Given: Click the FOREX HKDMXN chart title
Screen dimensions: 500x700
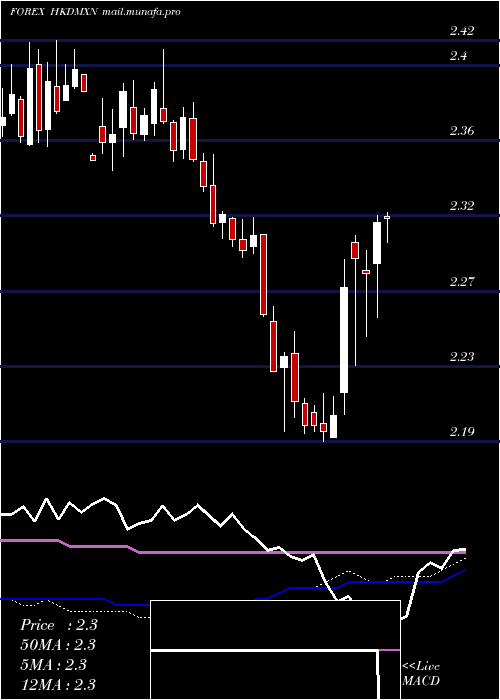Looking at the screenshot, I should click(54, 12).
